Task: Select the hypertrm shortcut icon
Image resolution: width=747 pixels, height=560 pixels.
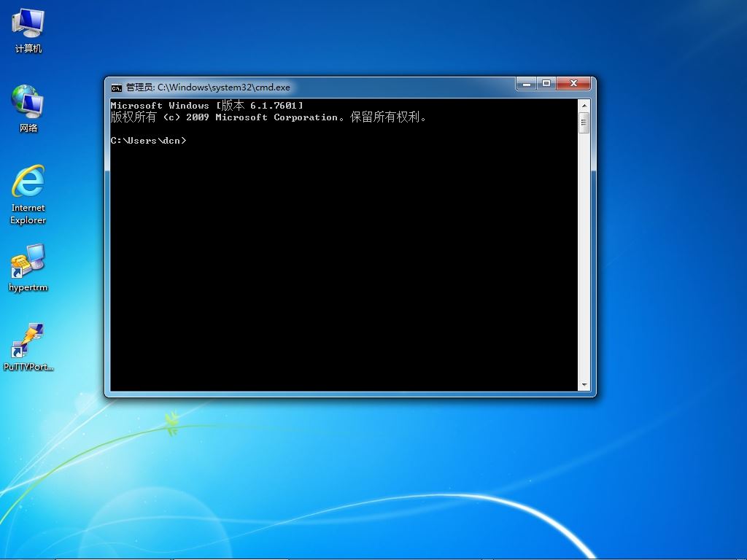Action: pos(28,268)
